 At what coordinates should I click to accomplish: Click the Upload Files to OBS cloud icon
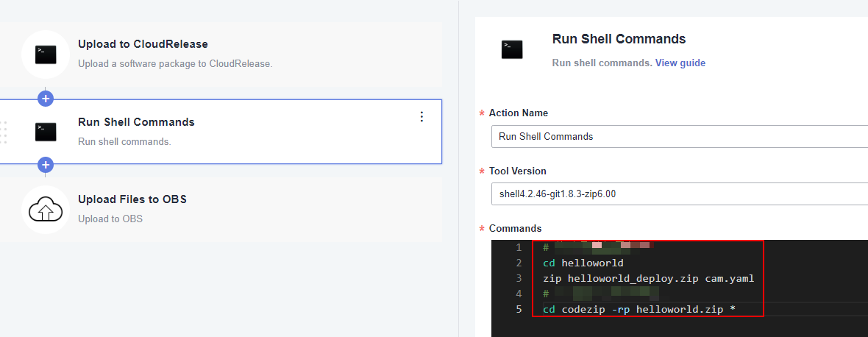click(46, 209)
